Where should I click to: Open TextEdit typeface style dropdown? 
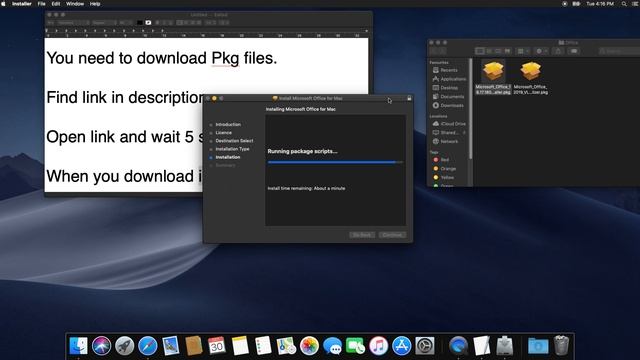[104, 22]
